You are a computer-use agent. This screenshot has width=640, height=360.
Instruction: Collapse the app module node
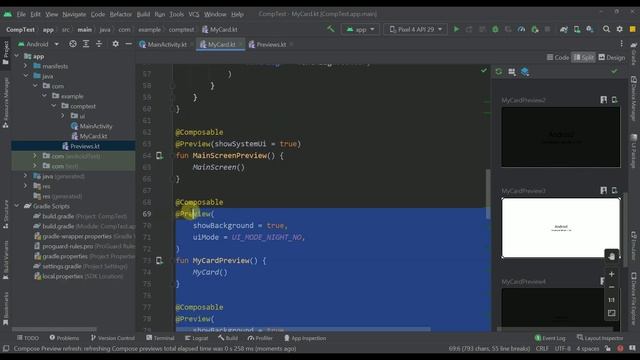[17, 56]
